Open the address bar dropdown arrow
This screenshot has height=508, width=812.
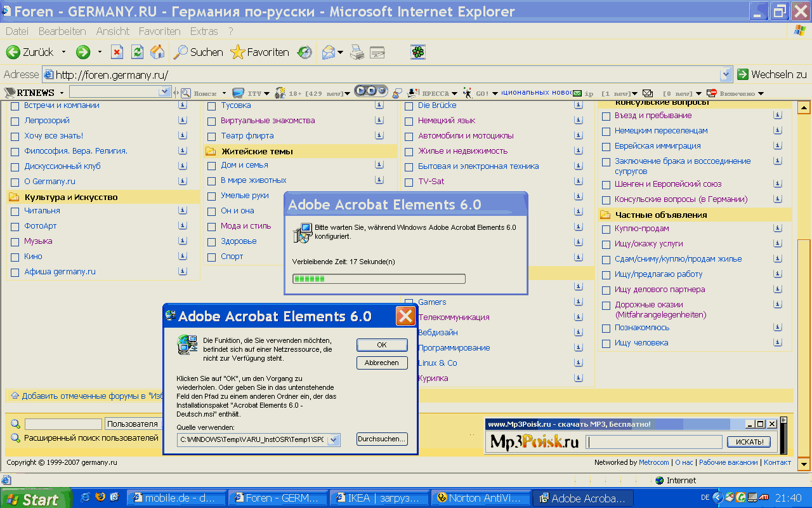[x=726, y=74]
